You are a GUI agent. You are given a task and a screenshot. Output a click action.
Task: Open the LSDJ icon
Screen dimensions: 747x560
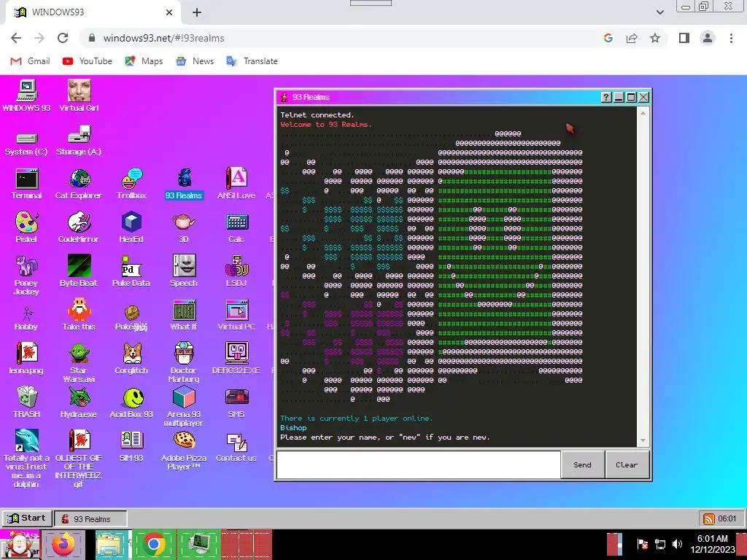[236, 271]
